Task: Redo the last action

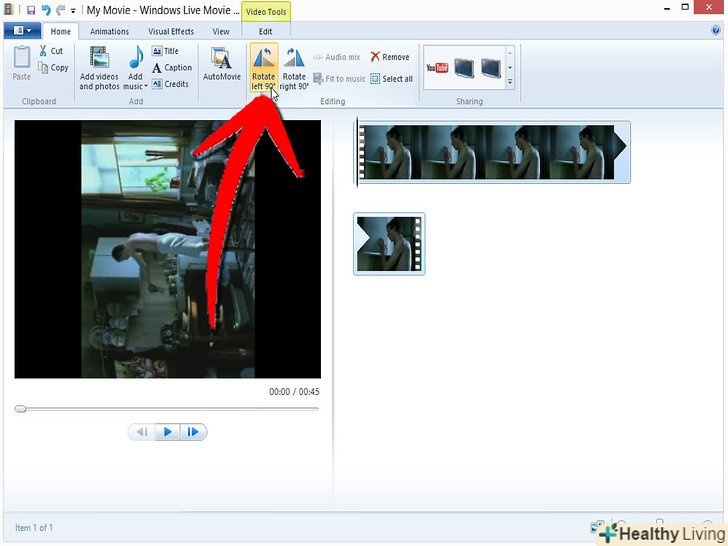Action: [x=60, y=10]
